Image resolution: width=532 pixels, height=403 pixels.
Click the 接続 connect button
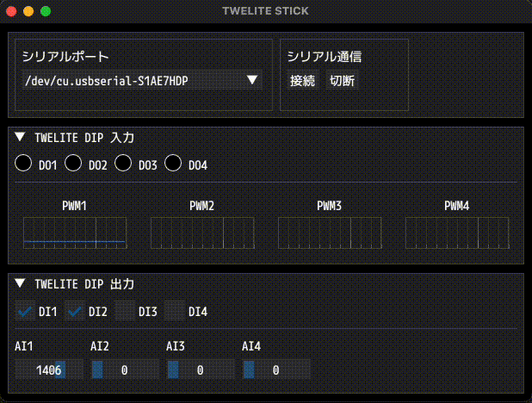(302, 80)
